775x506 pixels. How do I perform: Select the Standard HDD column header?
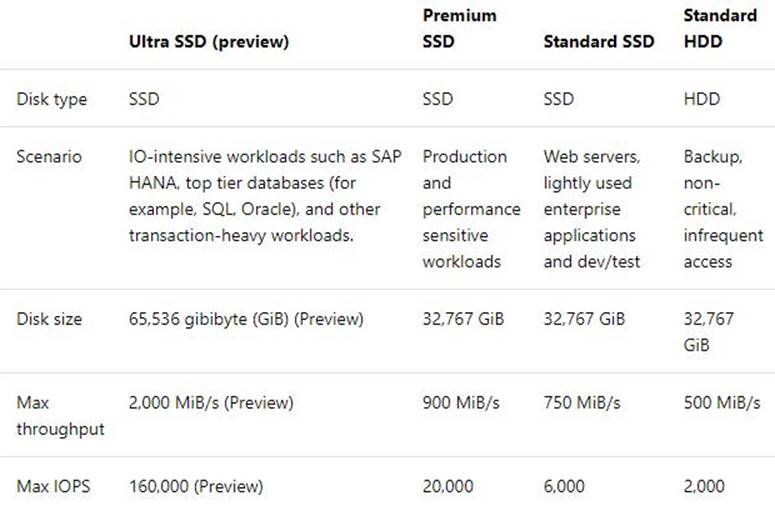pos(719,28)
